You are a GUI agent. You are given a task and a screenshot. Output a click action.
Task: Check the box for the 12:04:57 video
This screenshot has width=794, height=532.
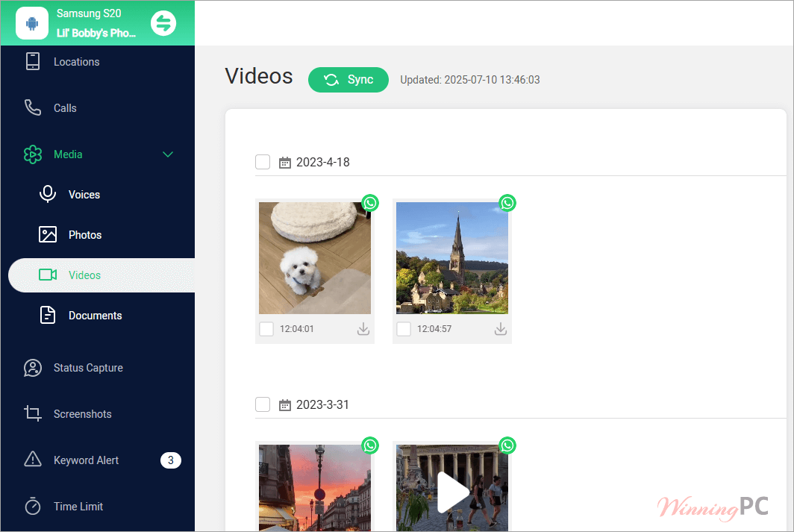[x=404, y=329]
